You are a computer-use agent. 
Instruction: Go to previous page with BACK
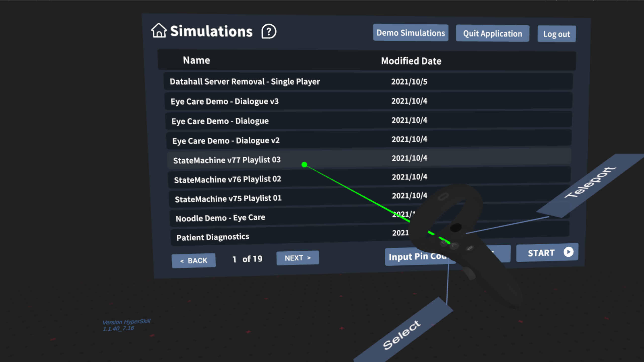(193, 260)
